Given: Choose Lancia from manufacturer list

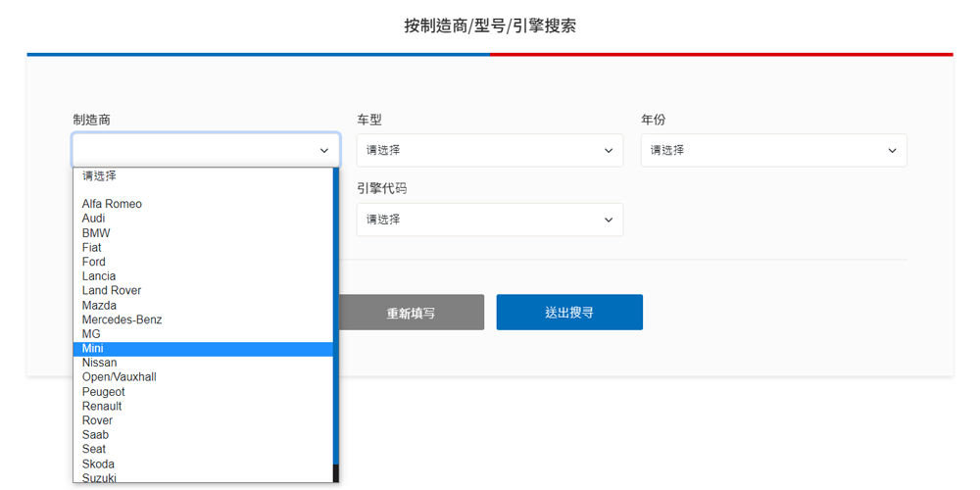Looking at the screenshot, I should point(203,276).
